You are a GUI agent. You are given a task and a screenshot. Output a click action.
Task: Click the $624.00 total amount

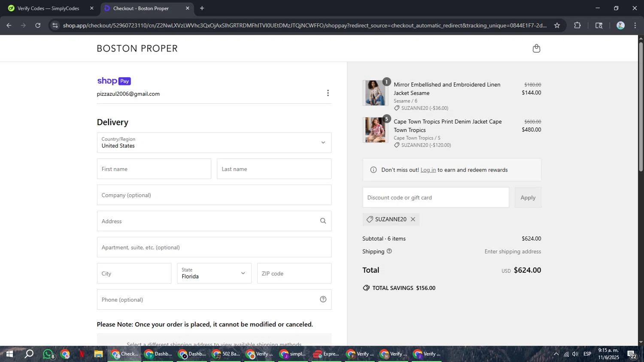click(527, 270)
